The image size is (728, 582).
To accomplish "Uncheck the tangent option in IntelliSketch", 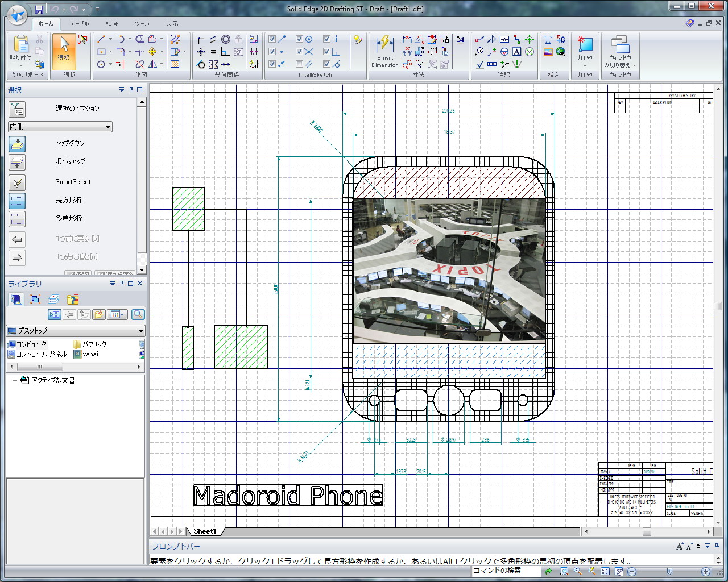I will click(x=326, y=64).
